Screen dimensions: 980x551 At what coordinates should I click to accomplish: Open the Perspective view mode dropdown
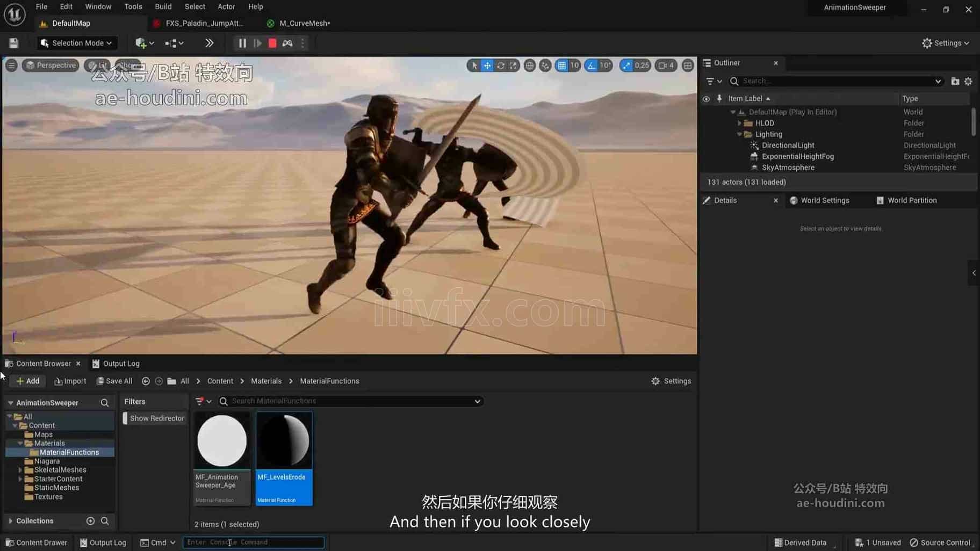pos(51,66)
